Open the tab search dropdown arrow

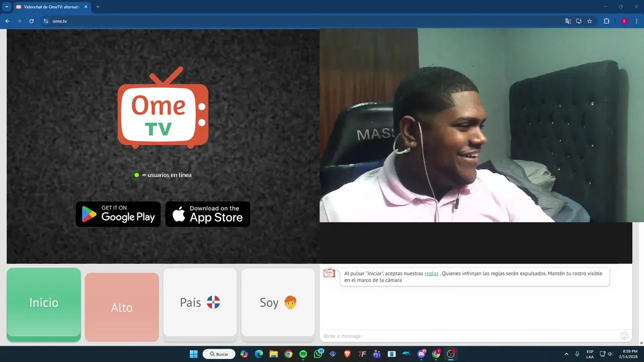pos(7,7)
